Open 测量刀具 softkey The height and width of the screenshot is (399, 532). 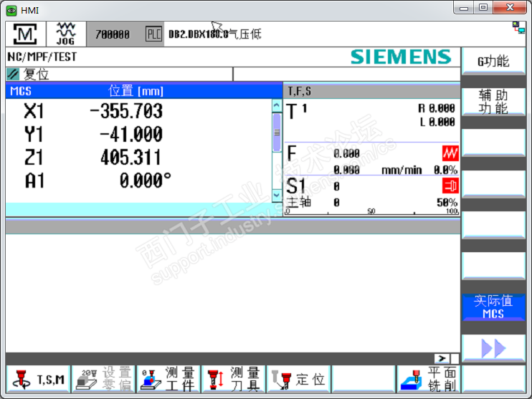click(x=234, y=380)
